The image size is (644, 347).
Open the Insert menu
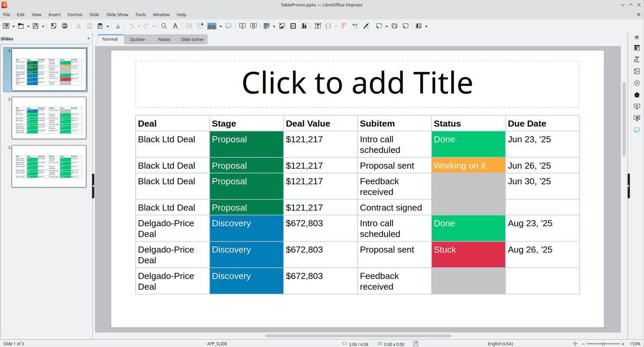pyautogui.click(x=54, y=14)
